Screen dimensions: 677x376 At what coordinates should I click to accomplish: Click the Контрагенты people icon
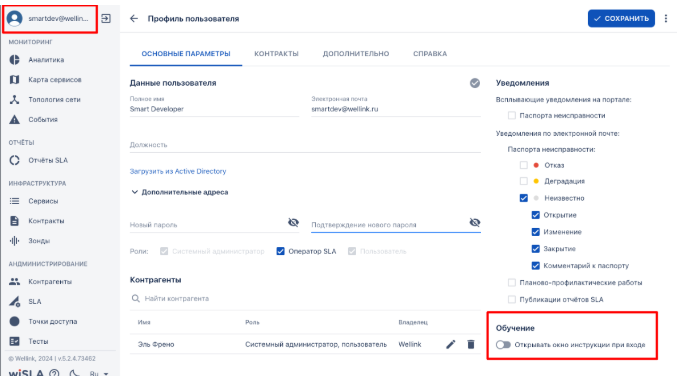point(14,281)
